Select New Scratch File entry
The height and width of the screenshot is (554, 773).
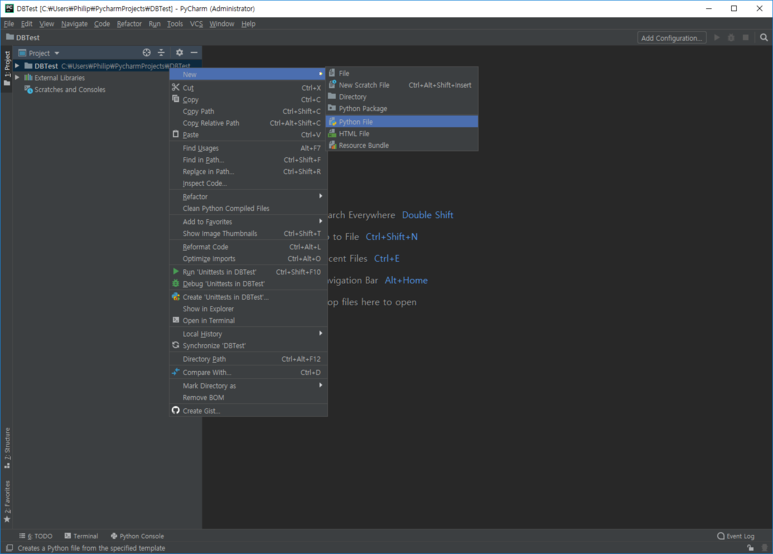click(402, 85)
